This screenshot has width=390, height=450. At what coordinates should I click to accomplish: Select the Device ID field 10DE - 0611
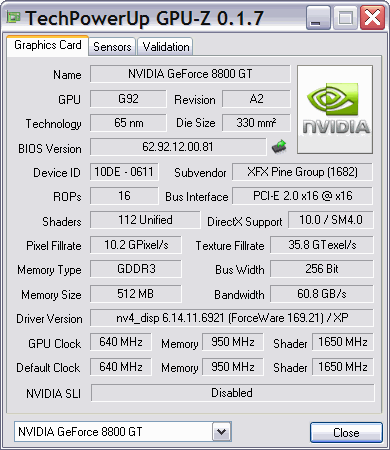pyautogui.click(x=124, y=172)
